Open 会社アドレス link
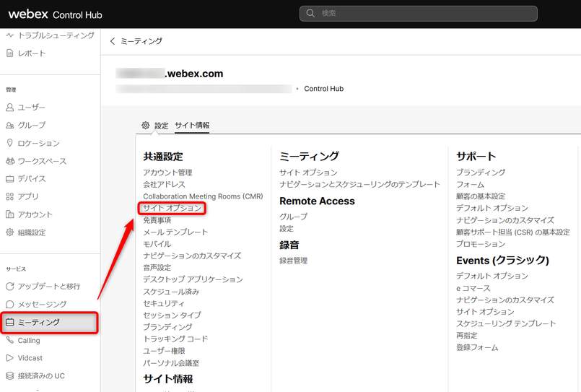 (164, 185)
